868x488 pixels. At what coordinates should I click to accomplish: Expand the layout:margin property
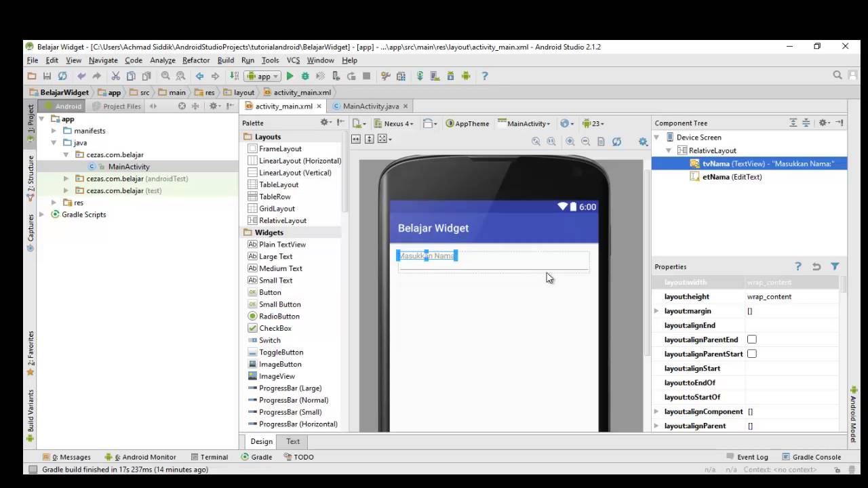pyautogui.click(x=656, y=310)
